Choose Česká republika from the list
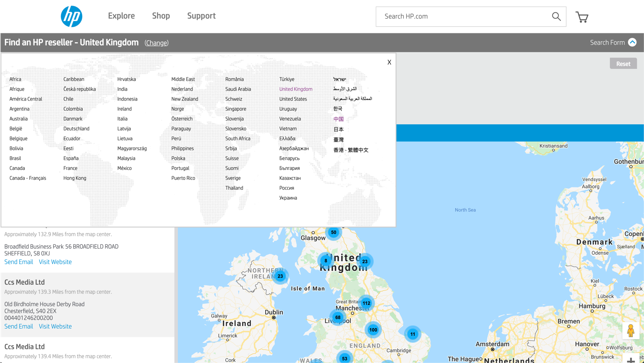The width and height of the screenshot is (644, 363). click(x=79, y=89)
